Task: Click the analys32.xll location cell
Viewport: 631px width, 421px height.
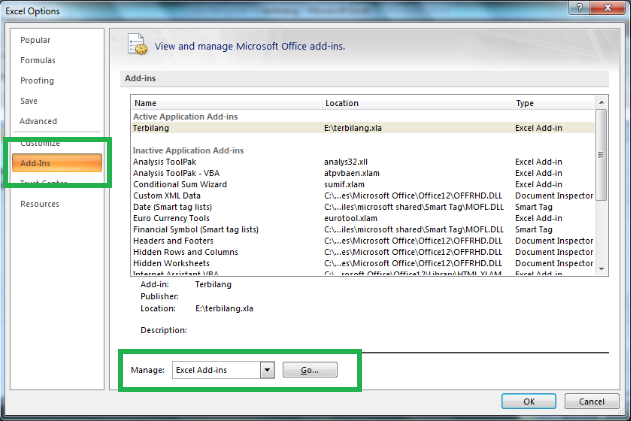Action: coord(346,162)
